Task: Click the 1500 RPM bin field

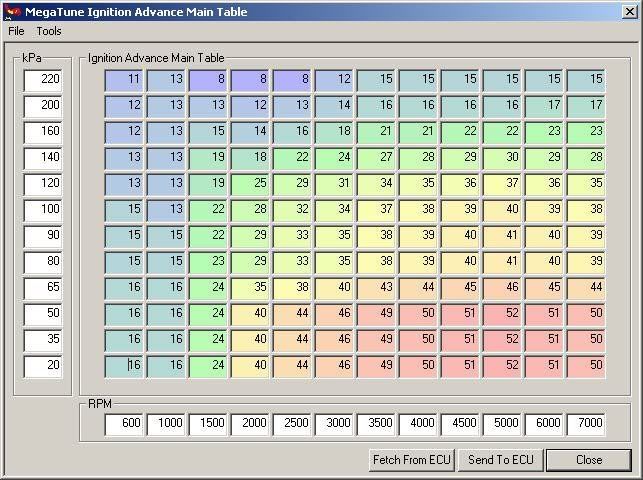Action: pos(208,424)
